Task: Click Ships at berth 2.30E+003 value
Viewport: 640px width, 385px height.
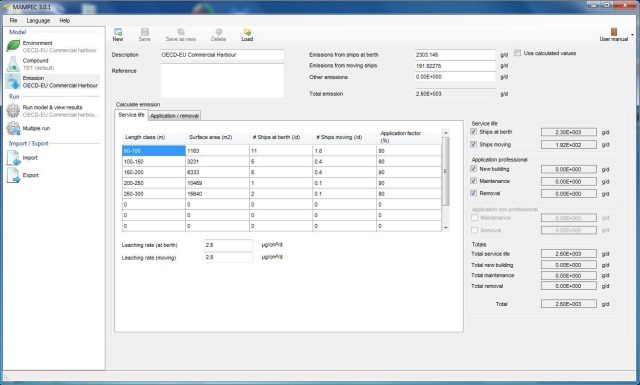Action: tap(569, 132)
